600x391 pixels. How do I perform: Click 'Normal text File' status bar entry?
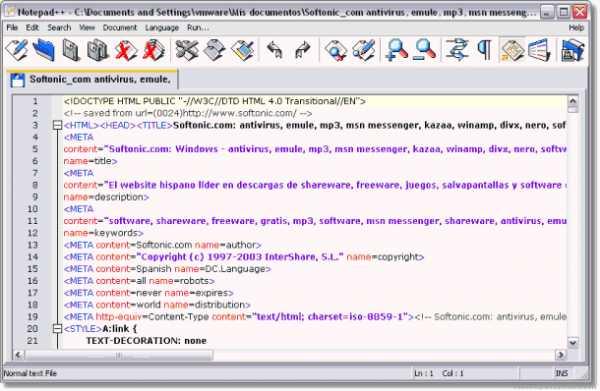[30, 373]
